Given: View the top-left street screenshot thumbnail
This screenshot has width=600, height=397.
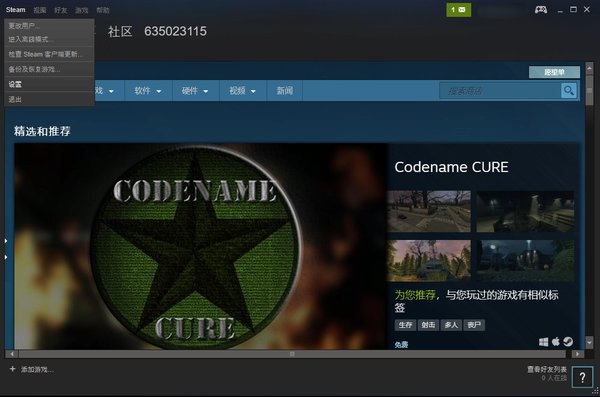Looking at the screenshot, I should [429, 211].
